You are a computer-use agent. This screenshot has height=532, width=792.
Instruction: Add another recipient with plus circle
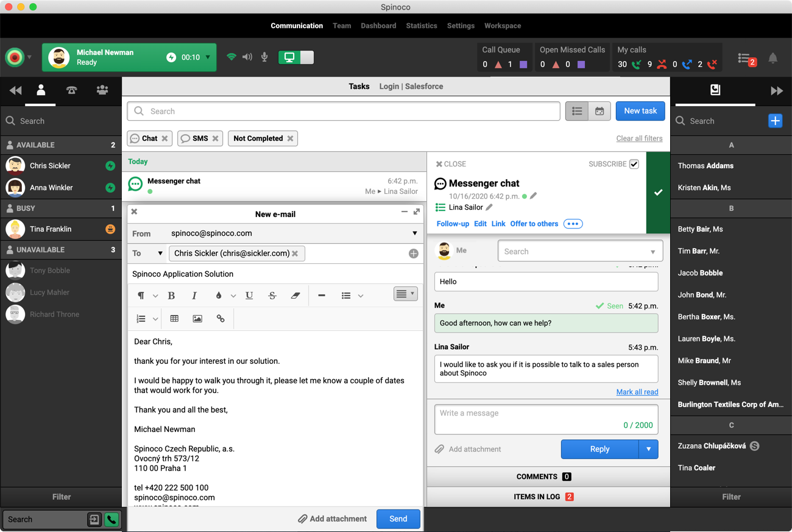coord(414,254)
